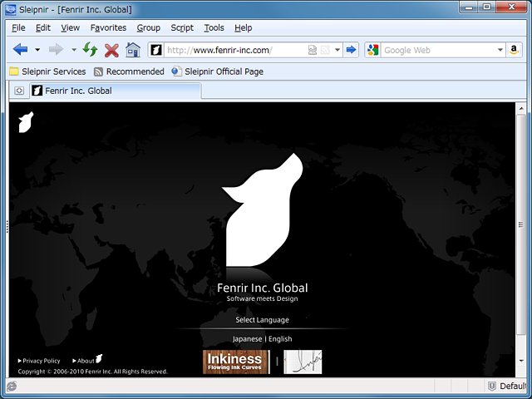Click the ink signature thumbnail image
The height and width of the screenshot is (399, 532).
303,362
